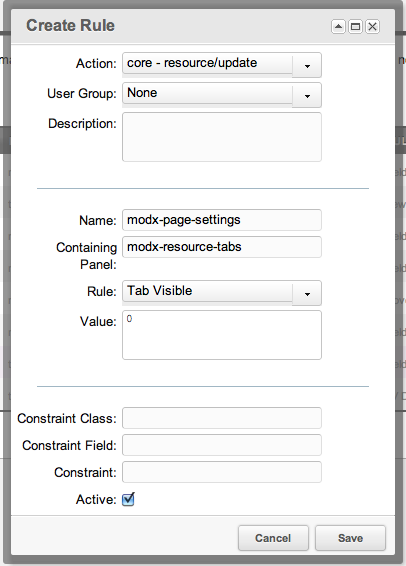Focus the Constraint Class field
Viewport: 406px width, 566px height.
[x=222, y=418]
